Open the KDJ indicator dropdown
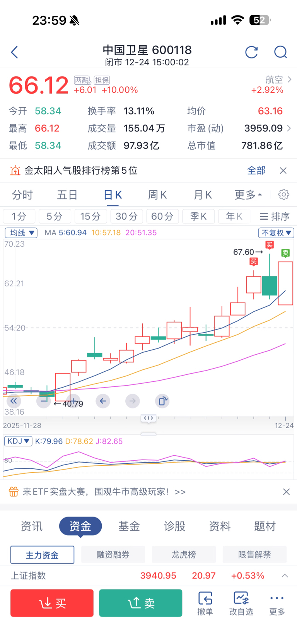 18,441
